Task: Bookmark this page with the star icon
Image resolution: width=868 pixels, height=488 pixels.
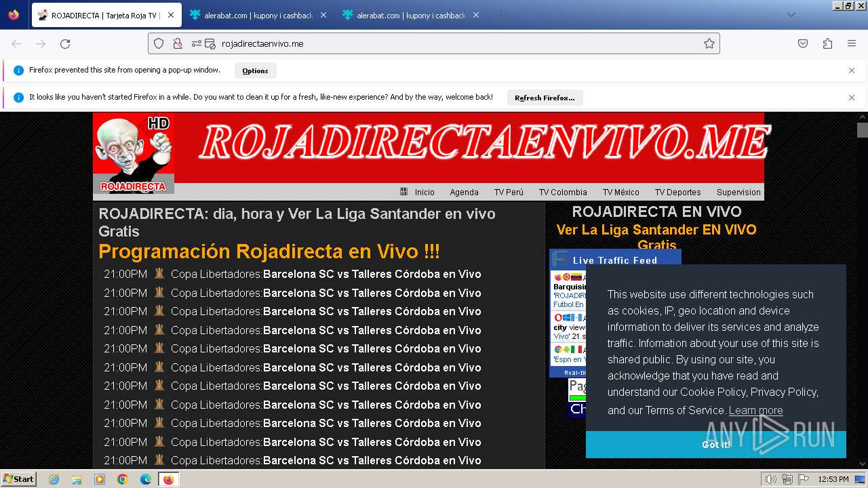Action: (x=709, y=43)
